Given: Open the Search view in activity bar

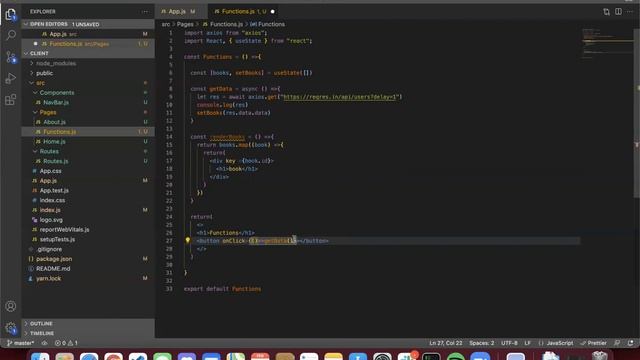Looking at the screenshot, I should click(x=11, y=35).
